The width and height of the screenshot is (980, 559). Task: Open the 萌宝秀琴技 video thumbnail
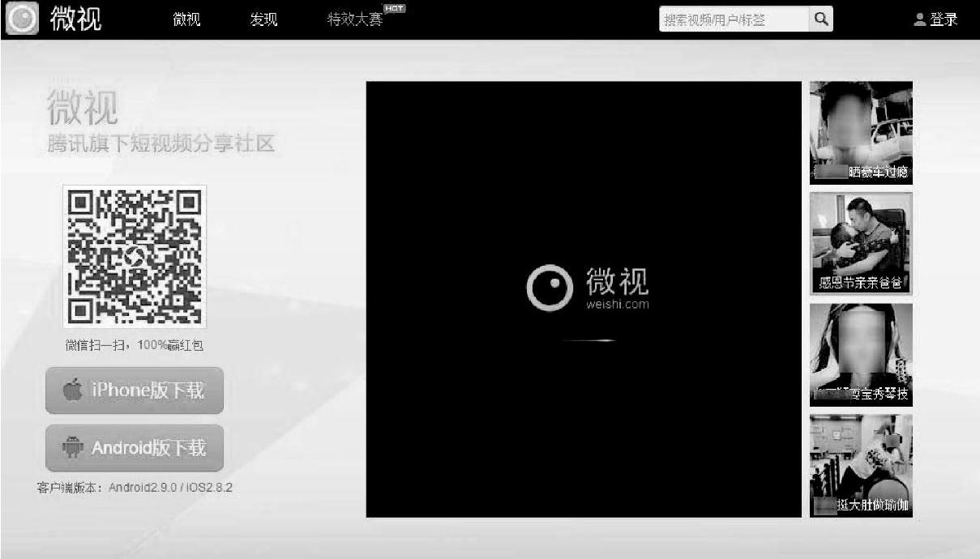pyautogui.click(x=861, y=355)
